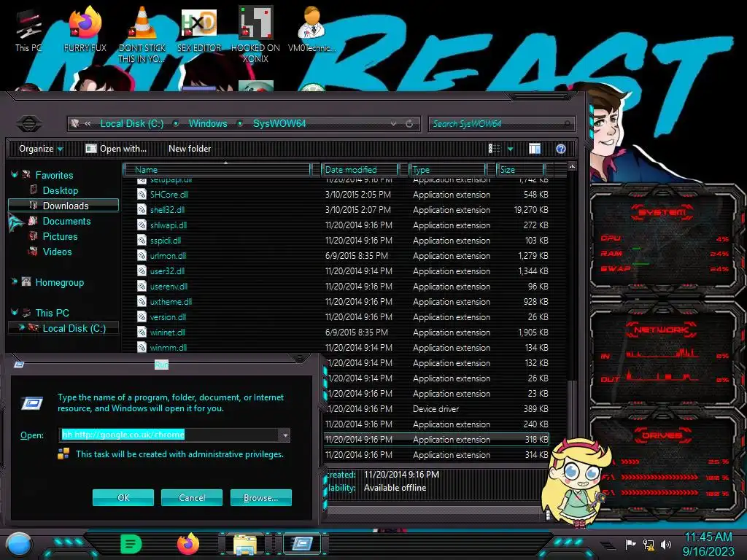Viewport: 747px width, 560px height.
Task: Select Desktop under Favorites
Action: click(x=60, y=190)
